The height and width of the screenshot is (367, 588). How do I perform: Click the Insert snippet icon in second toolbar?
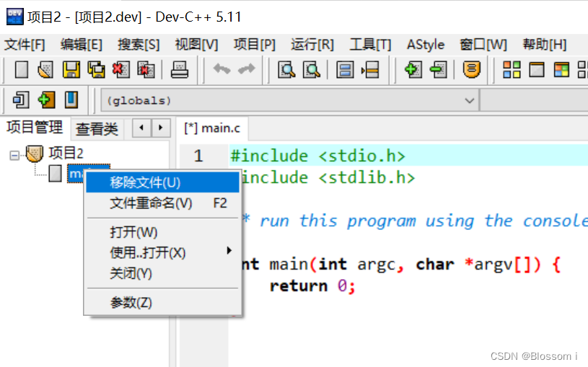point(21,100)
